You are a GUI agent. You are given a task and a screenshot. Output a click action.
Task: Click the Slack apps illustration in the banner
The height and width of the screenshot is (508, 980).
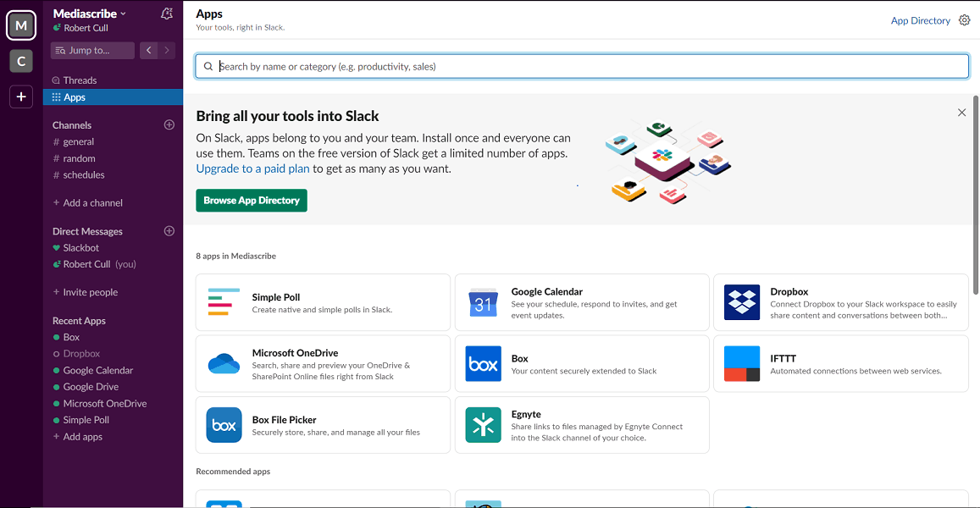[x=668, y=162]
